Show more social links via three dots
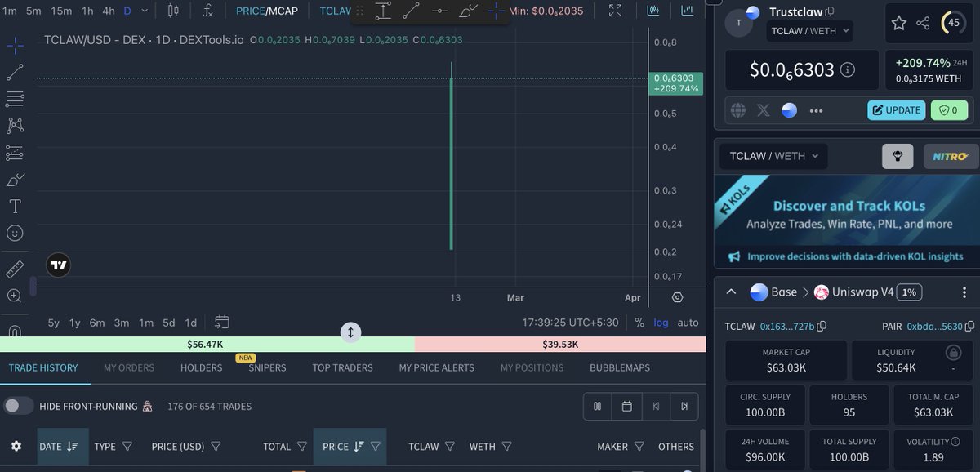The width and height of the screenshot is (980, 472). pos(816,110)
